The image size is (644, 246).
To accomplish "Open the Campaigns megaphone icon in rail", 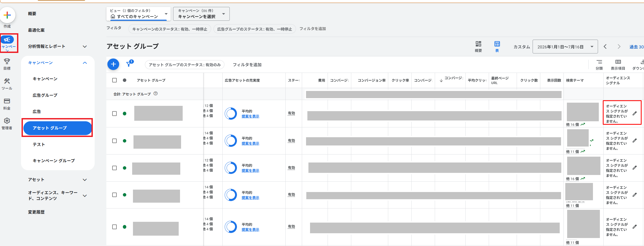I will click(7, 40).
